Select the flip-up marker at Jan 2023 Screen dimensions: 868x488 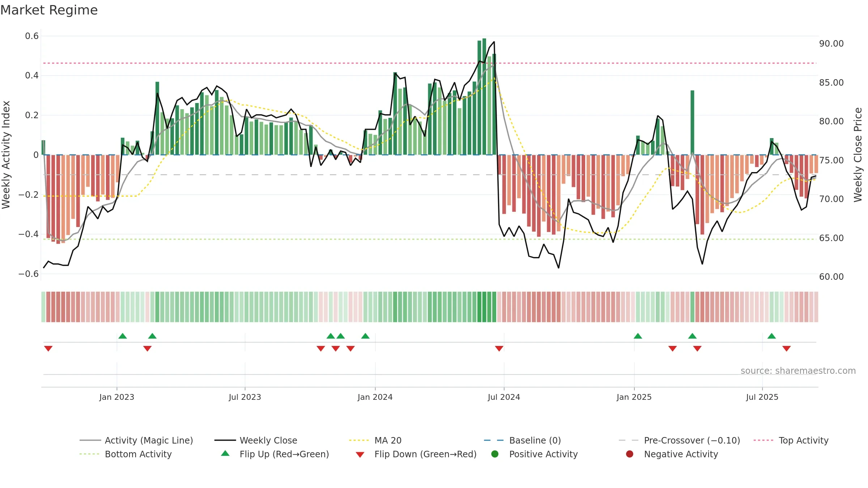pos(123,336)
